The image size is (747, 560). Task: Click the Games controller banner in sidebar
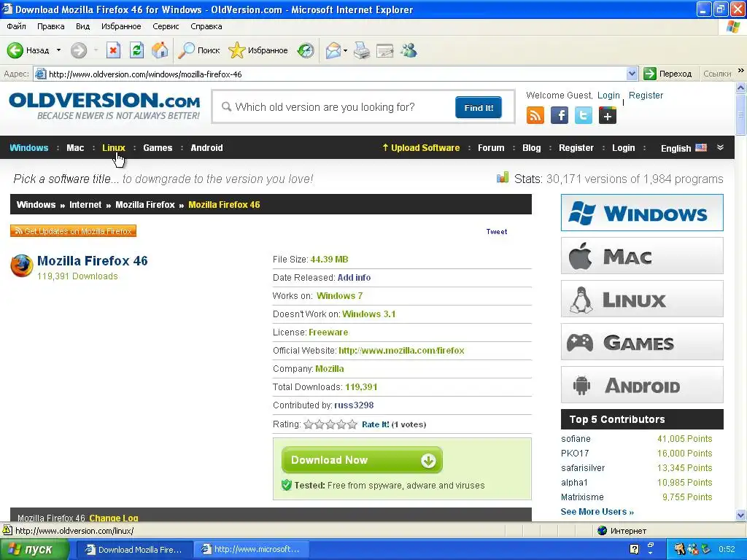click(x=642, y=342)
